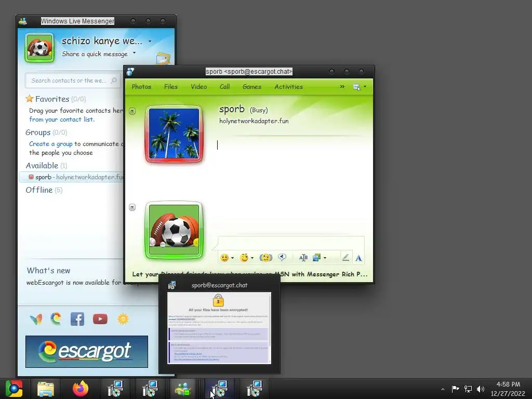This screenshot has width=532, height=399.
Task: Click the soccer ball display picture in Messenger window
Action: point(39,47)
